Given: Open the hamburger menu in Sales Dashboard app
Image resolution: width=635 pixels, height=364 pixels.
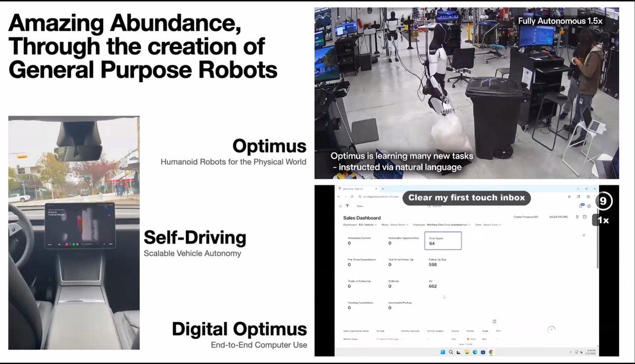Looking at the screenshot, I should click(340, 206).
